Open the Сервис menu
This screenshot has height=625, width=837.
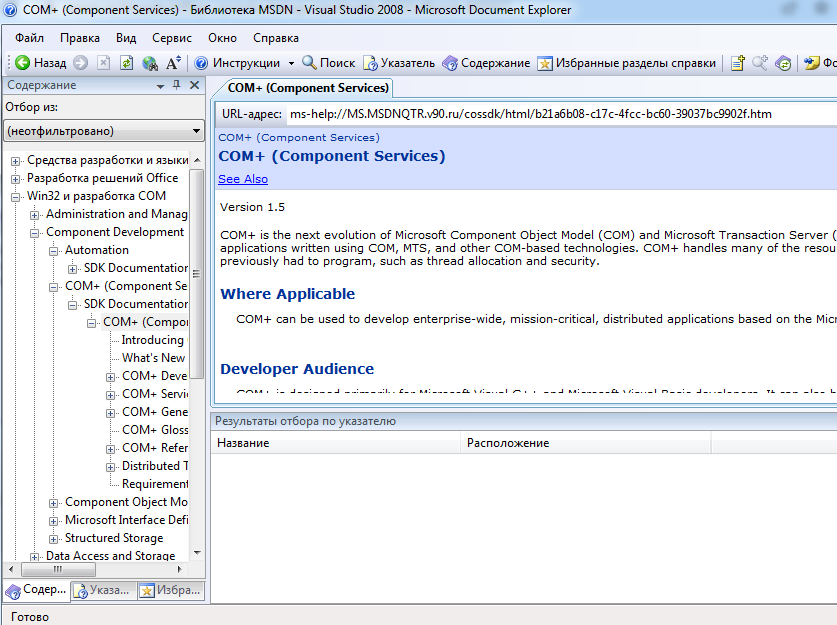pos(172,38)
